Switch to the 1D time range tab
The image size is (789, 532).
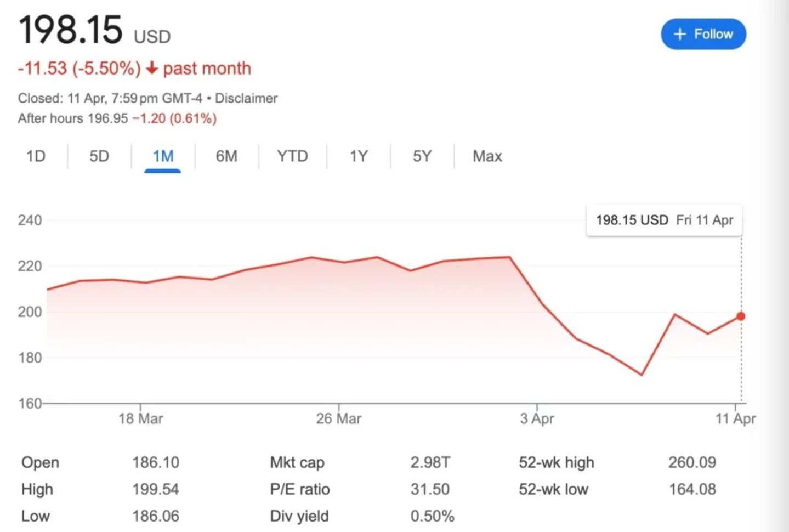click(x=36, y=156)
